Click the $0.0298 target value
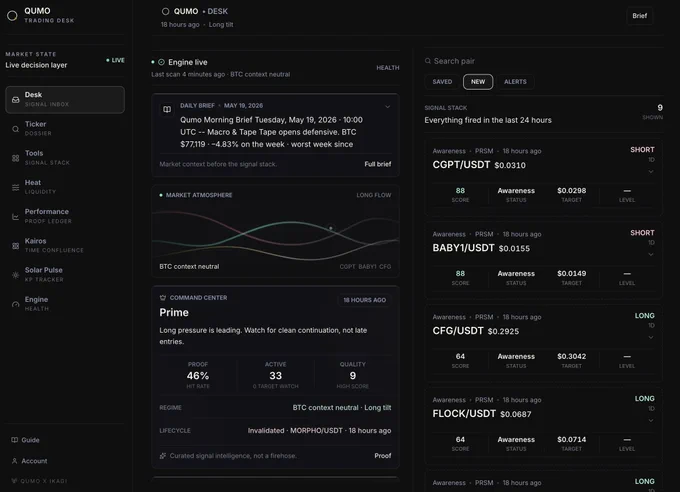680x492 pixels. point(572,190)
